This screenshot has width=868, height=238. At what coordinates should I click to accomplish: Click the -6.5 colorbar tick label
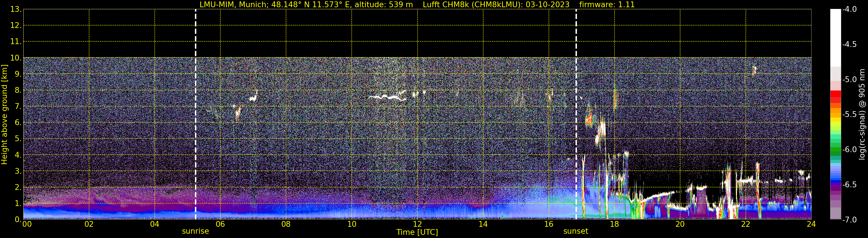[x=849, y=185]
